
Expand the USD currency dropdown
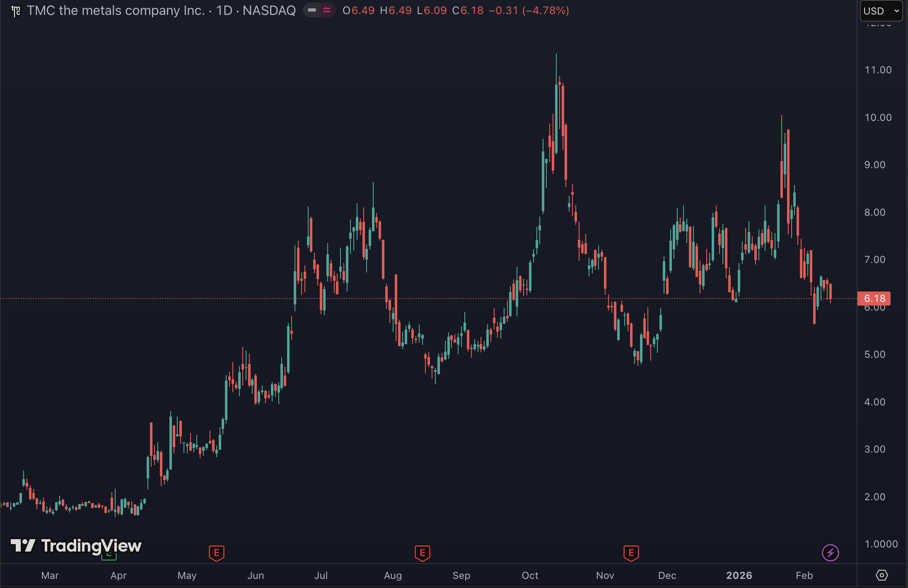click(x=881, y=11)
